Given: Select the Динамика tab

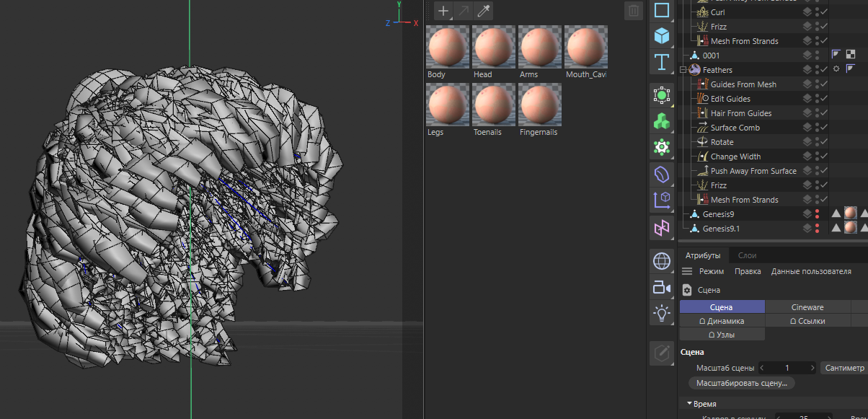Looking at the screenshot, I should (x=722, y=321).
